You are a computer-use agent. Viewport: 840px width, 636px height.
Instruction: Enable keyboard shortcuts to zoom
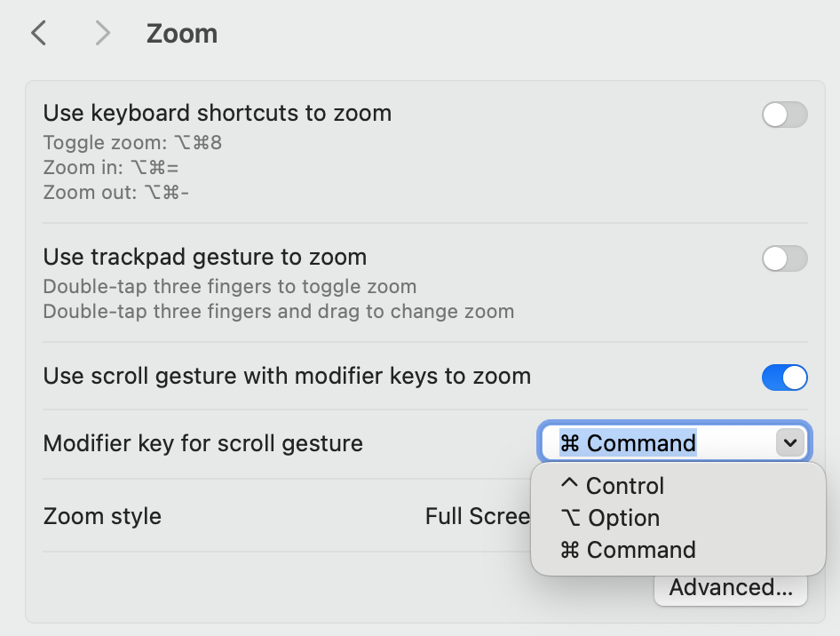[x=784, y=115]
